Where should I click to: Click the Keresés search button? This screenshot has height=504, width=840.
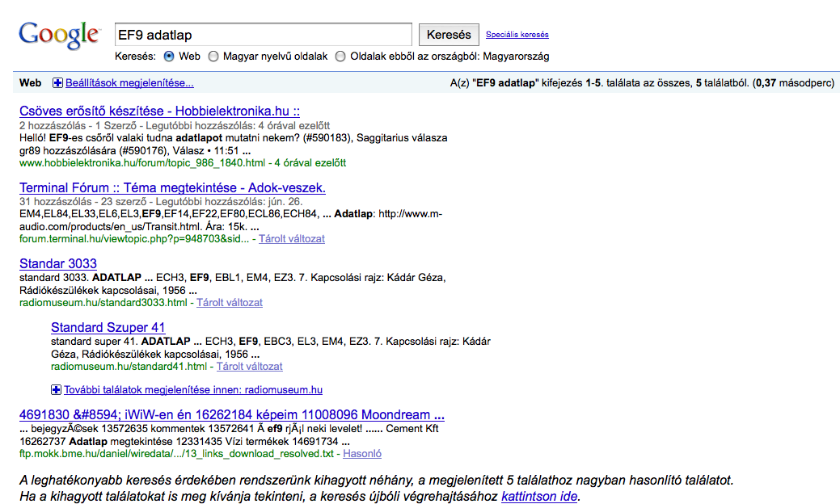click(x=449, y=35)
